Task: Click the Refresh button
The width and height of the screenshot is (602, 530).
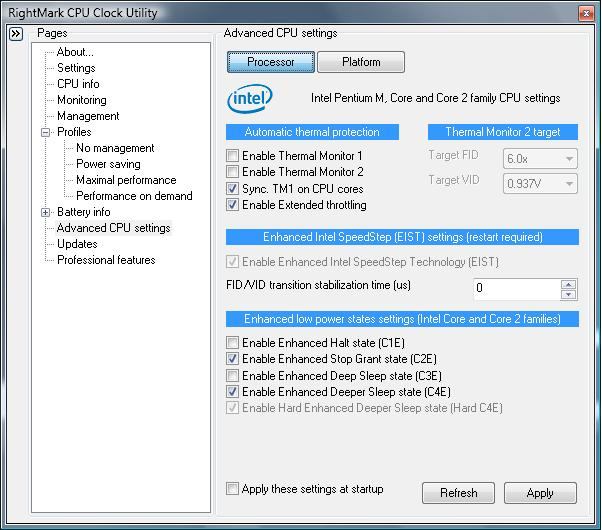Action: point(458,493)
